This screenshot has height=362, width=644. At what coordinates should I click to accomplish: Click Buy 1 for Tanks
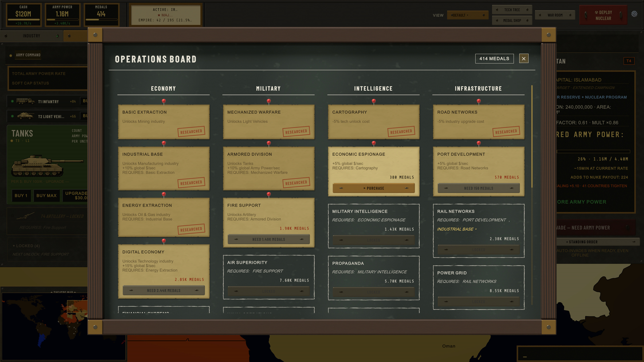coord(21,195)
